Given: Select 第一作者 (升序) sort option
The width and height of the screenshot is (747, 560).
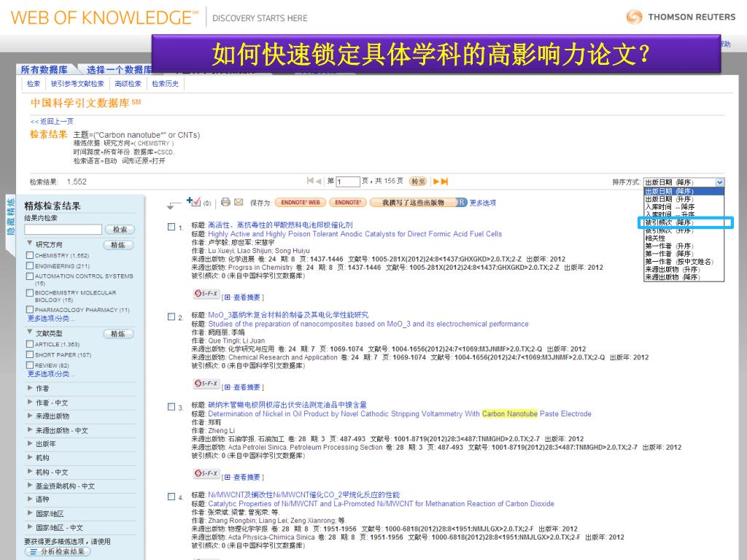Looking at the screenshot, I should click(x=684, y=246).
